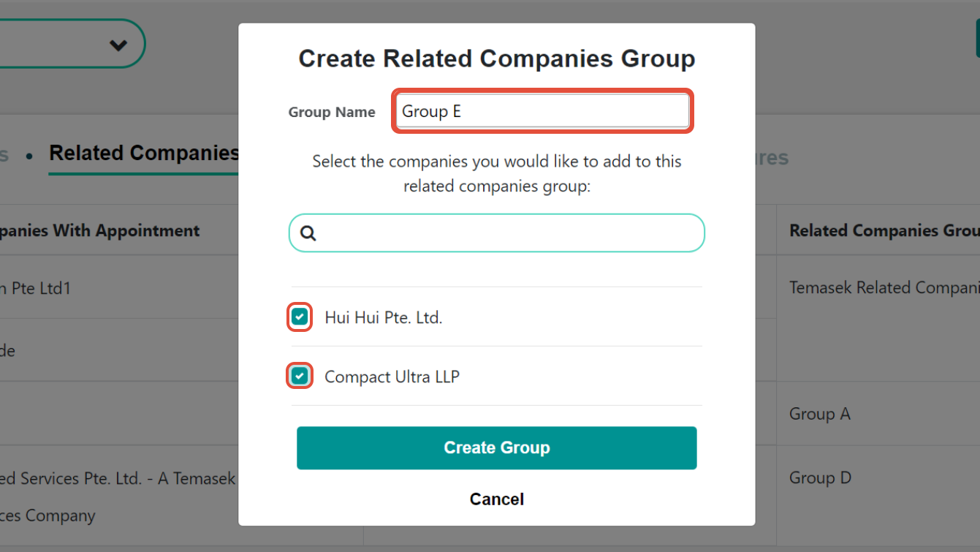980x552 pixels.
Task: Click the Companies With Appointment column header
Action: click(99, 230)
